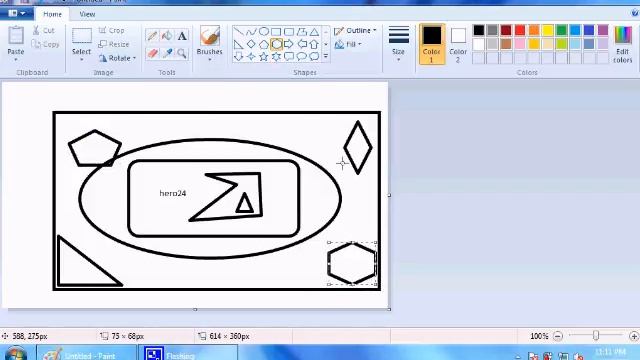Pick the yellow color swatch

click(547, 30)
